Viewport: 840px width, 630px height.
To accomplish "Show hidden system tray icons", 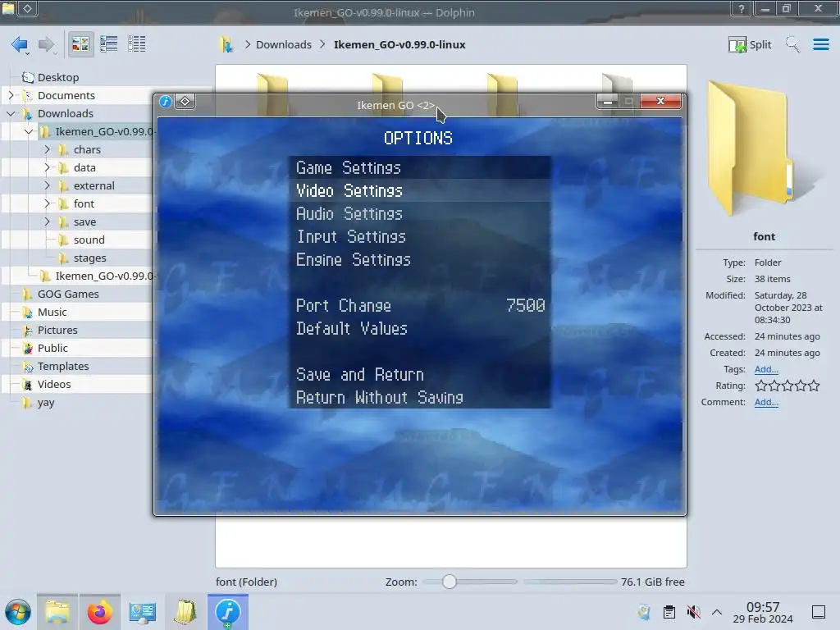I will click(717, 612).
